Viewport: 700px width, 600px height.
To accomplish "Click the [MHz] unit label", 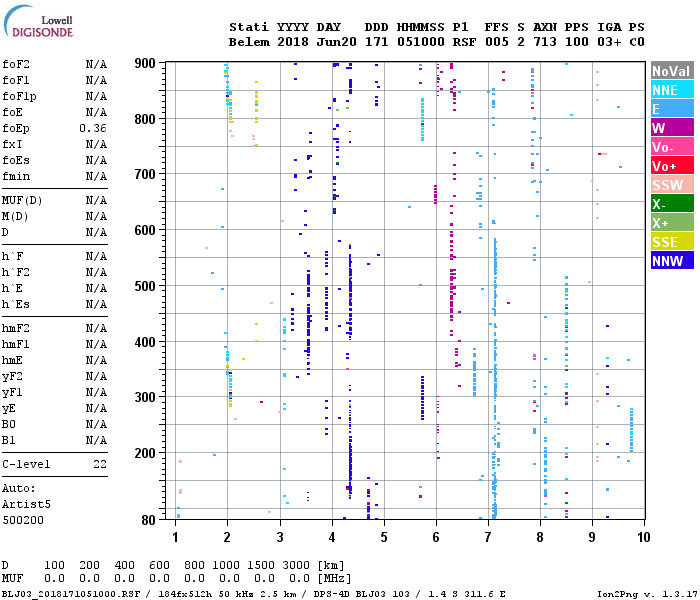I will point(334,579).
